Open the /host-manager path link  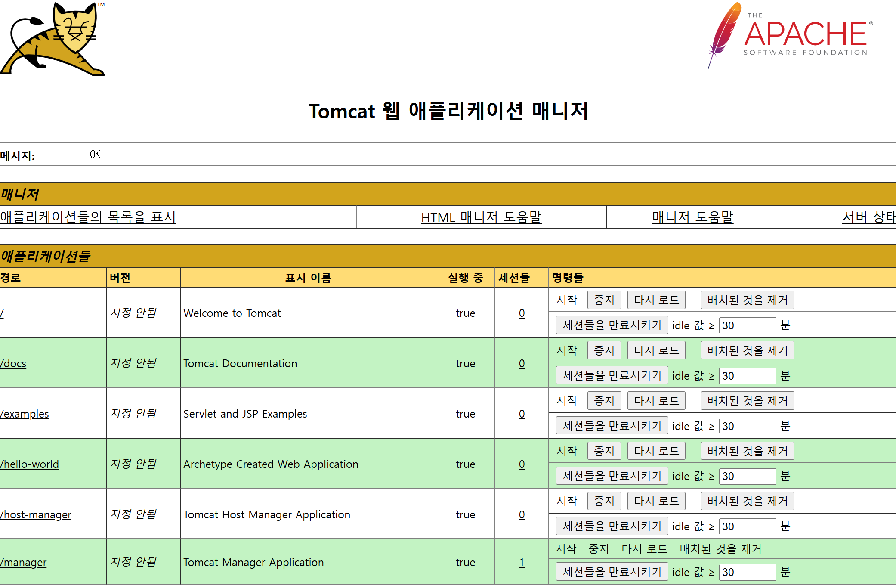coord(36,515)
